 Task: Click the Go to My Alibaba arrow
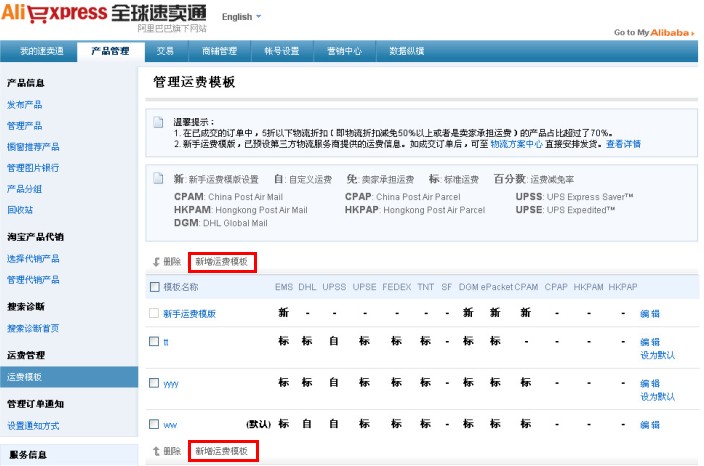694,33
